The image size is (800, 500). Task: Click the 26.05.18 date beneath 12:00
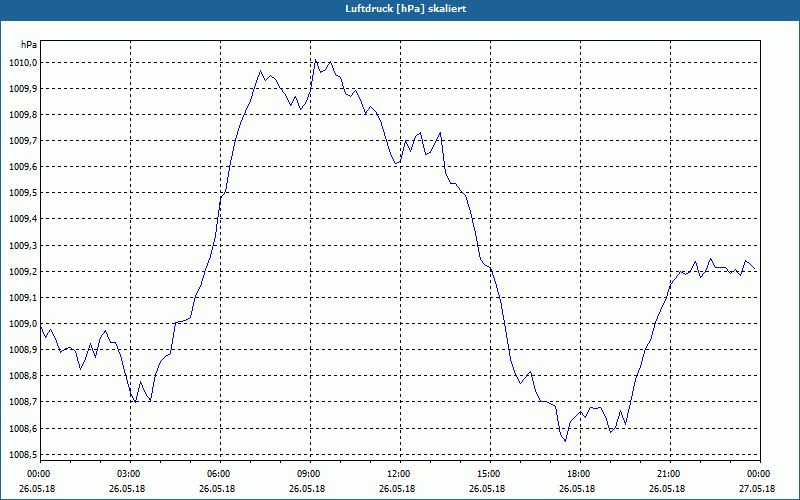tap(397, 489)
